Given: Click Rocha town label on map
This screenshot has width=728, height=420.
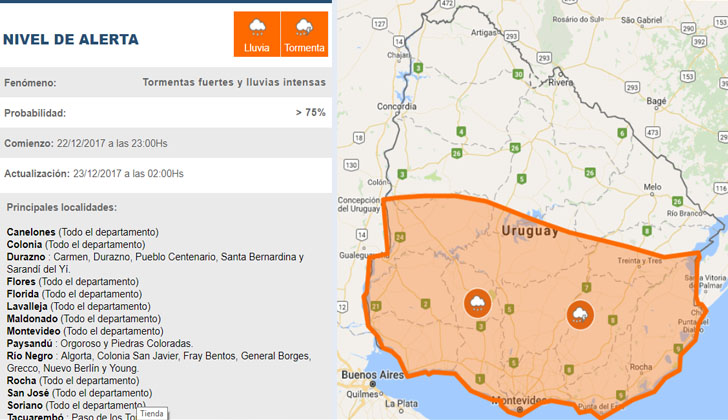Looking at the screenshot, I should (x=641, y=367).
